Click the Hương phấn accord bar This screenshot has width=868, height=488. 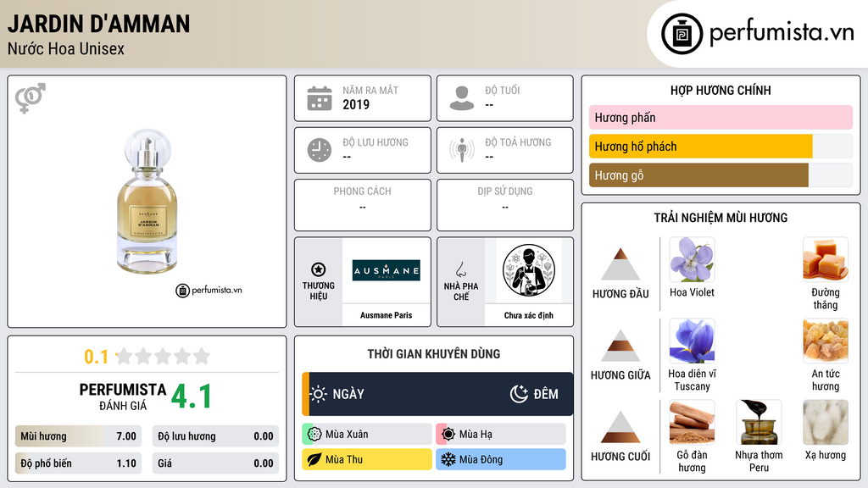tap(721, 117)
